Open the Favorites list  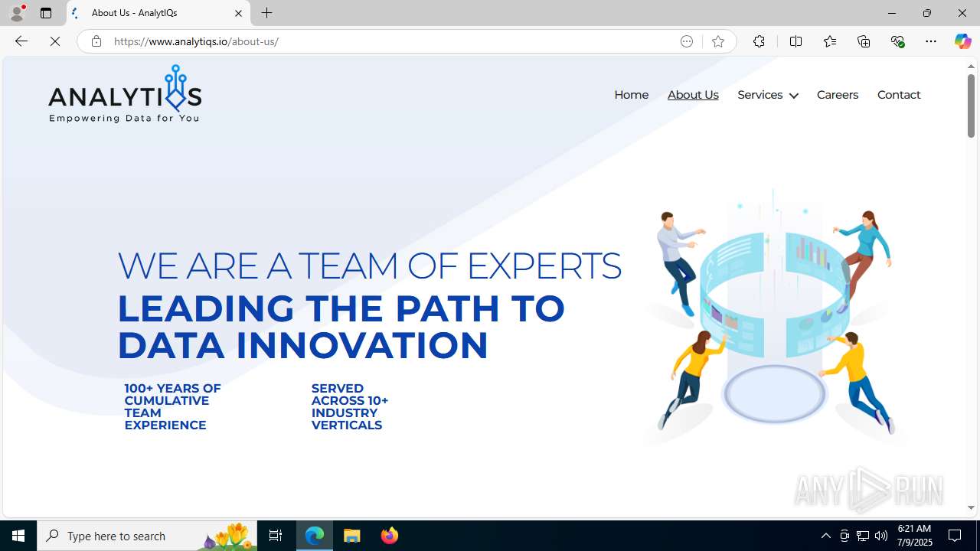click(830, 41)
